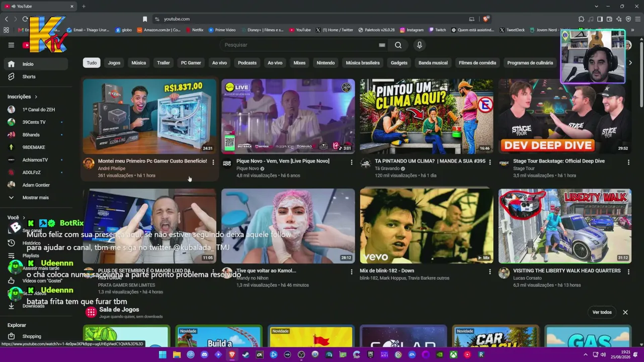Select the Nintendo filter chip
The height and width of the screenshot is (362, 644).
[326, 63]
